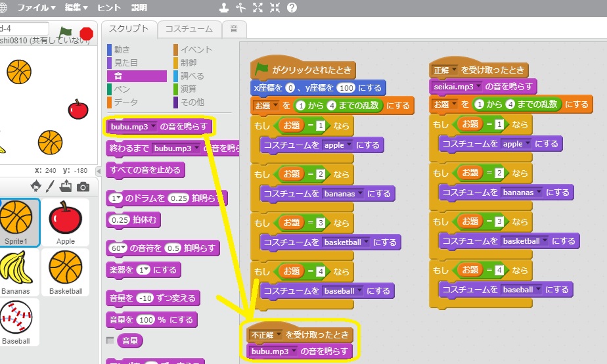Select the 見た目 block category

[x=137, y=62]
